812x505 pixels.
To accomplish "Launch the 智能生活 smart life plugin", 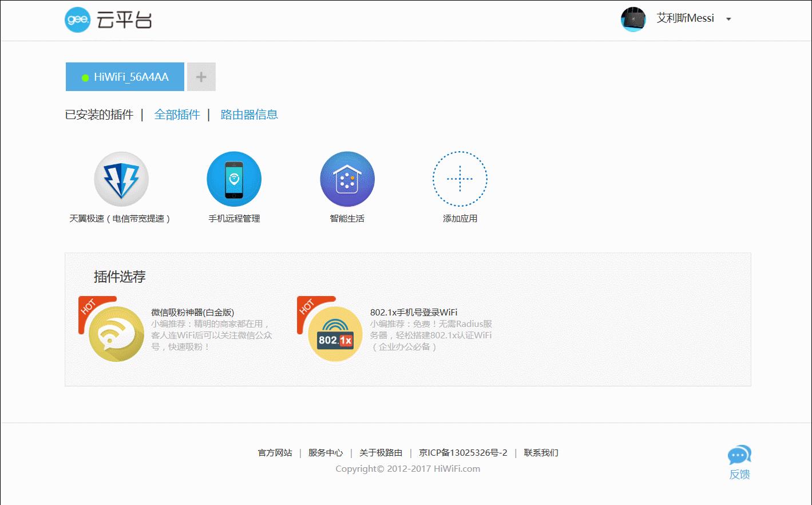I will [x=347, y=178].
